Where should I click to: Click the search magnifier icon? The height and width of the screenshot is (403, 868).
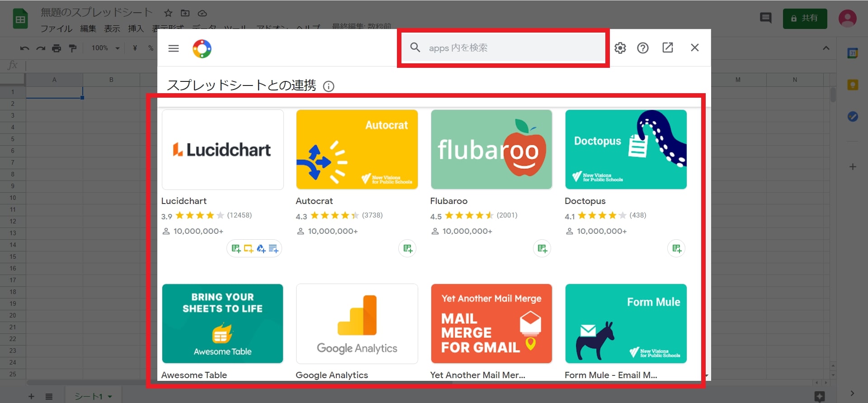coord(415,47)
